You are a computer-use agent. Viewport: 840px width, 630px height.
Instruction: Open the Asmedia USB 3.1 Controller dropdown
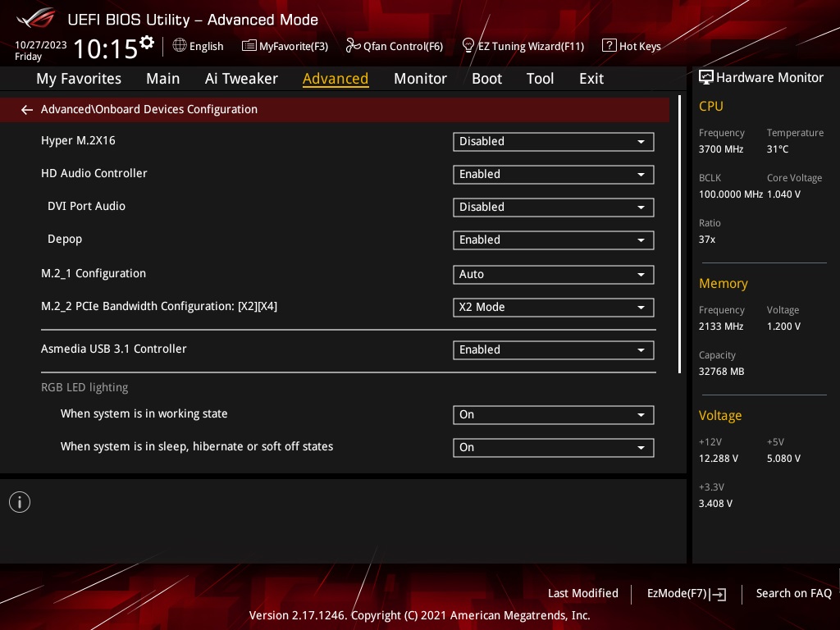[554, 349]
